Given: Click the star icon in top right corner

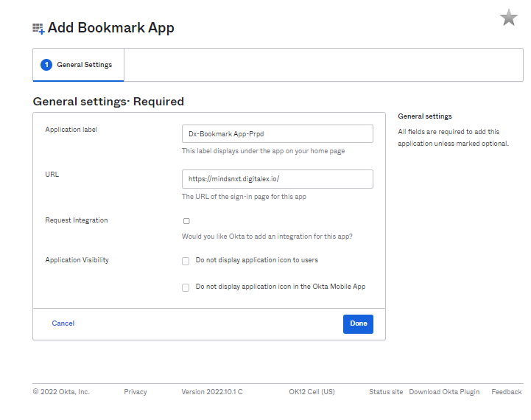Looking at the screenshot, I should pyautogui.click(x=509, y=18).
